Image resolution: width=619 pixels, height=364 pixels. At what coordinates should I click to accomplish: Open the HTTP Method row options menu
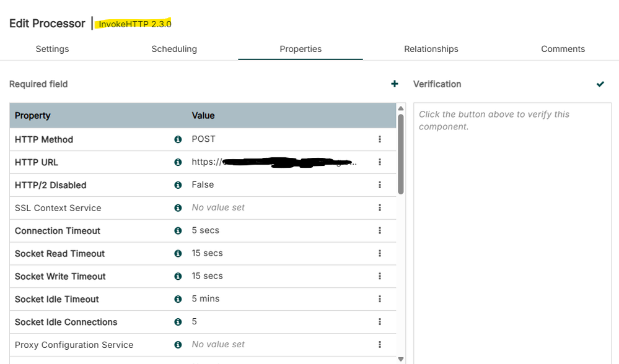(380, 139)
